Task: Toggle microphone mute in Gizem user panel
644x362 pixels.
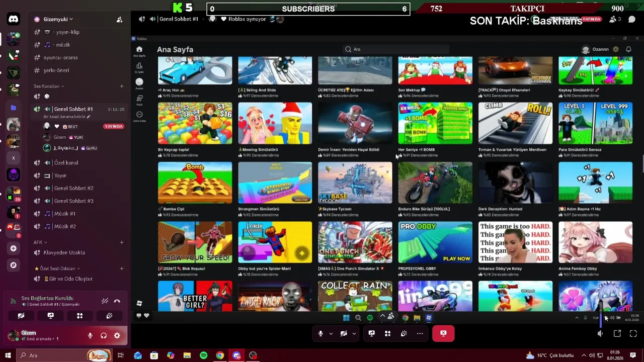Action: (91, 335)
